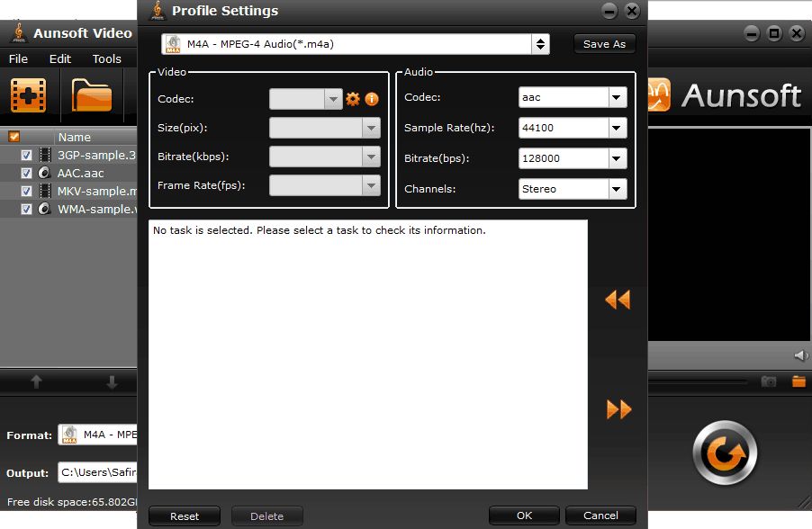Move task down with the down arrow

(112, 382)
